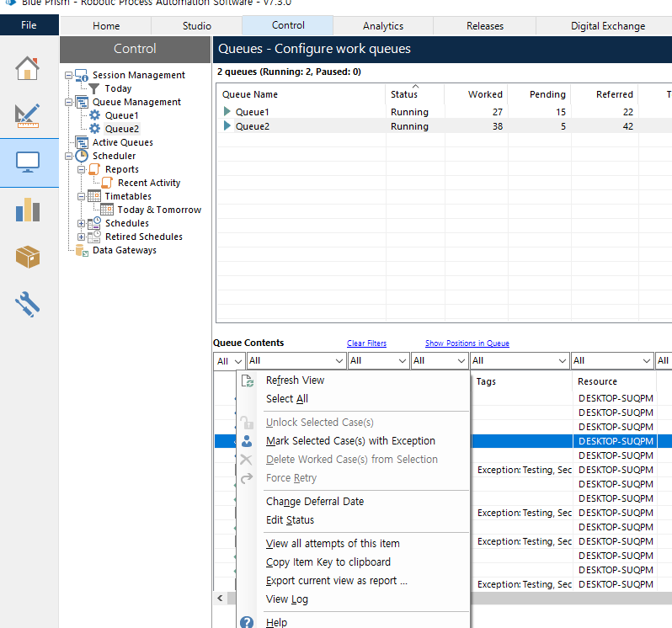Sort by the Pending column header
The width and height of the screenshot is (672, 628).
[540, 94]
